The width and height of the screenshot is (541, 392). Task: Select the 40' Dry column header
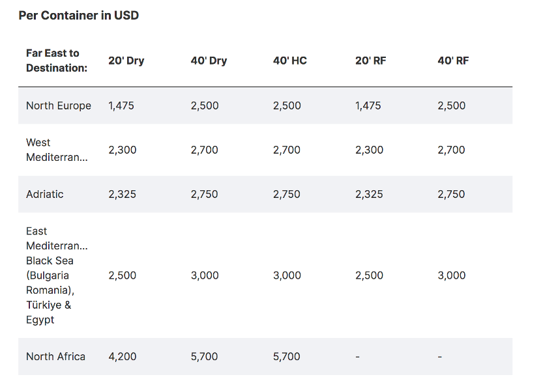[209, 61]
